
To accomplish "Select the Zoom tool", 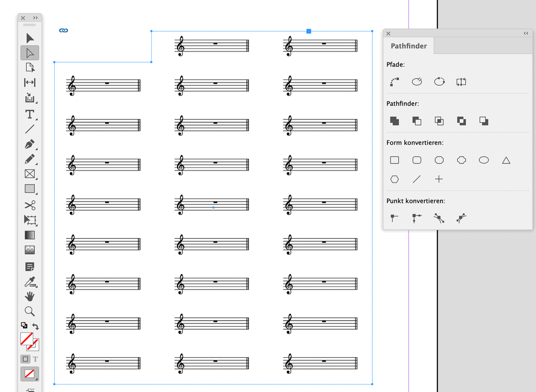I will tap(30, 311).
